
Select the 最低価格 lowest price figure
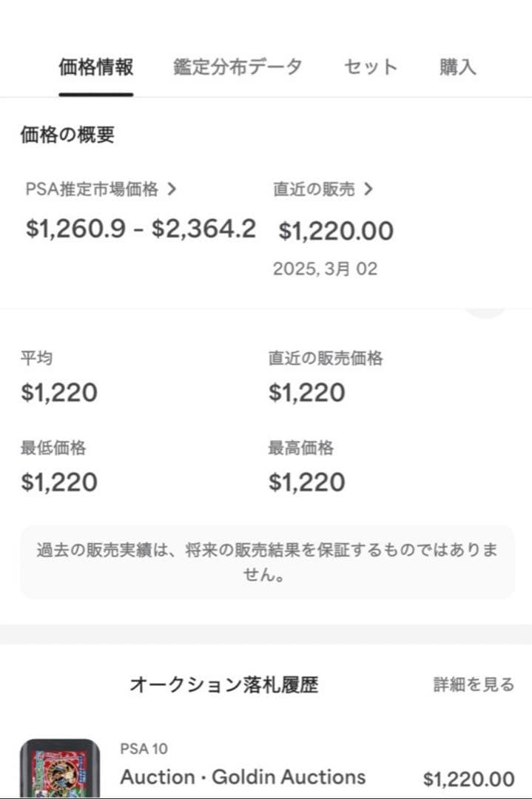click(58, 482)
